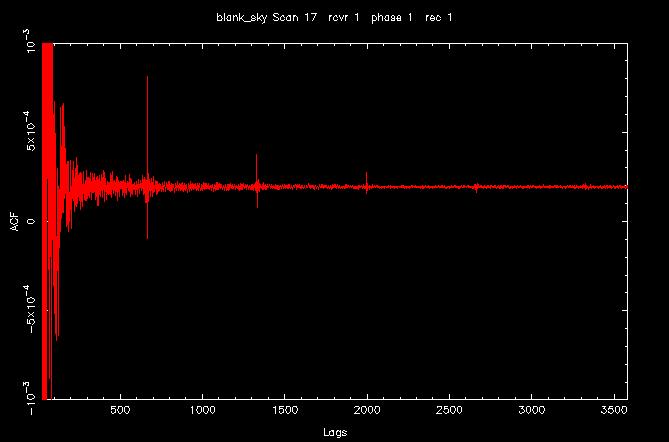Click the dense red band near lag zero
This screenshot has width=669, height=442.
(47, 221)
